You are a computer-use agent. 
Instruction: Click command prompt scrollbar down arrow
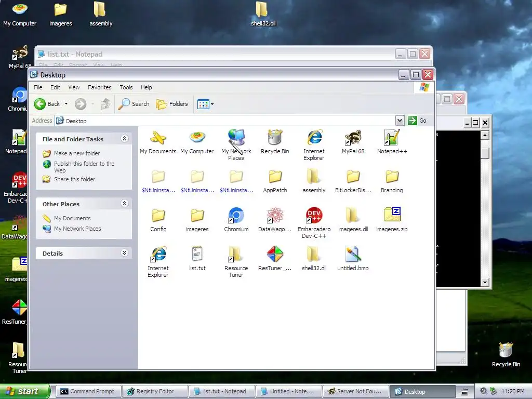(485, 282)
